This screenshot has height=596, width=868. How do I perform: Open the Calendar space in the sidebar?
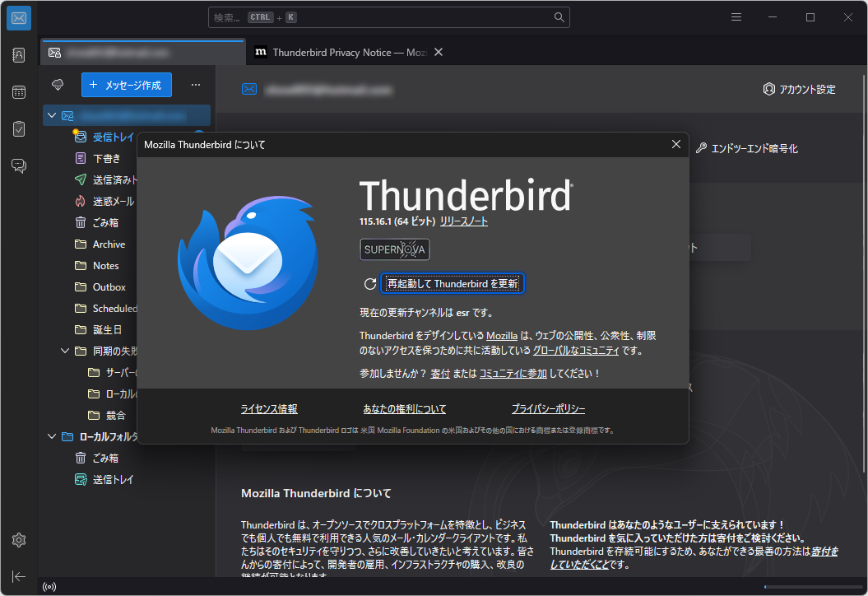[18, 92]
